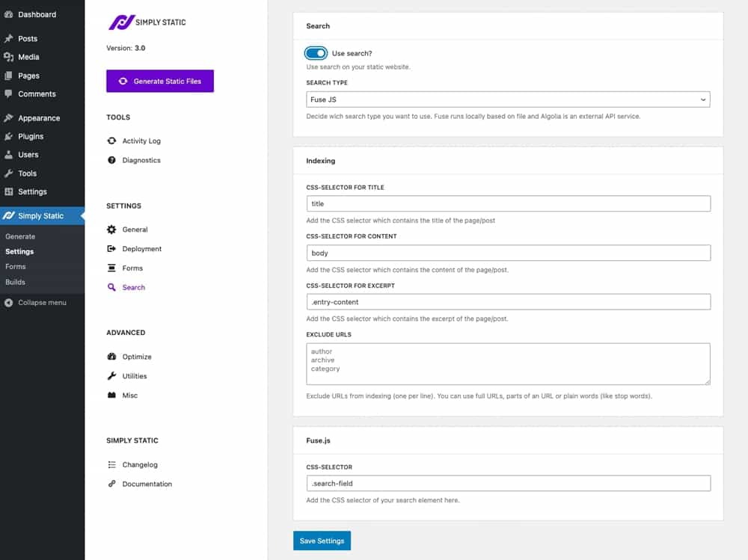Go to Deployment settings

[x=141, y=248]
